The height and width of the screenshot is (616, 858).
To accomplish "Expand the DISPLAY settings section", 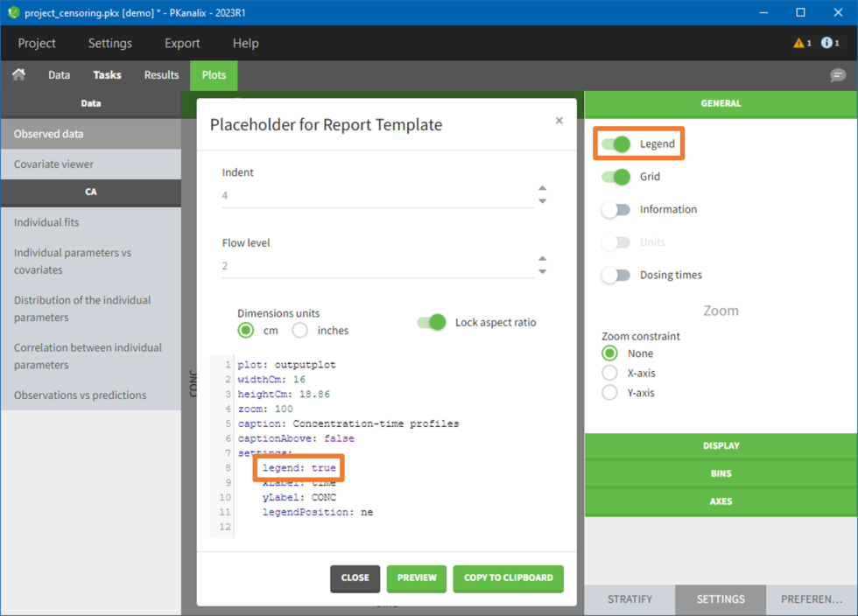I will tap(721, 445).
